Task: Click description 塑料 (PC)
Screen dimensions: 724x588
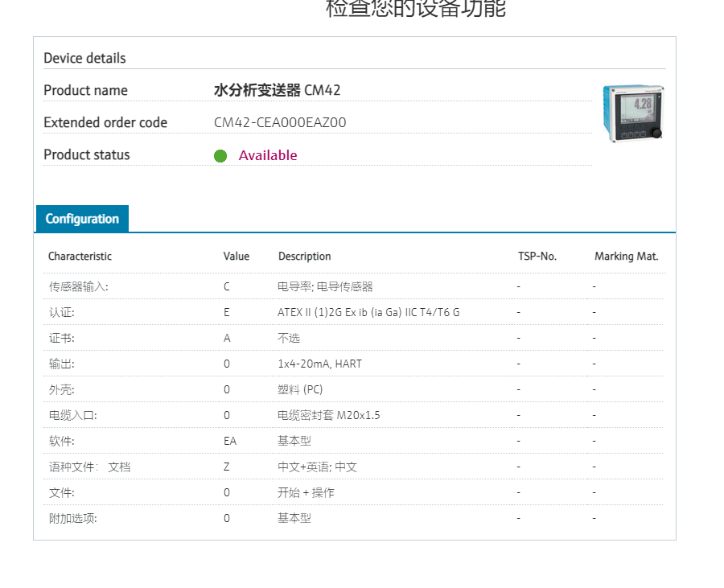Action: tap(300, 389)
